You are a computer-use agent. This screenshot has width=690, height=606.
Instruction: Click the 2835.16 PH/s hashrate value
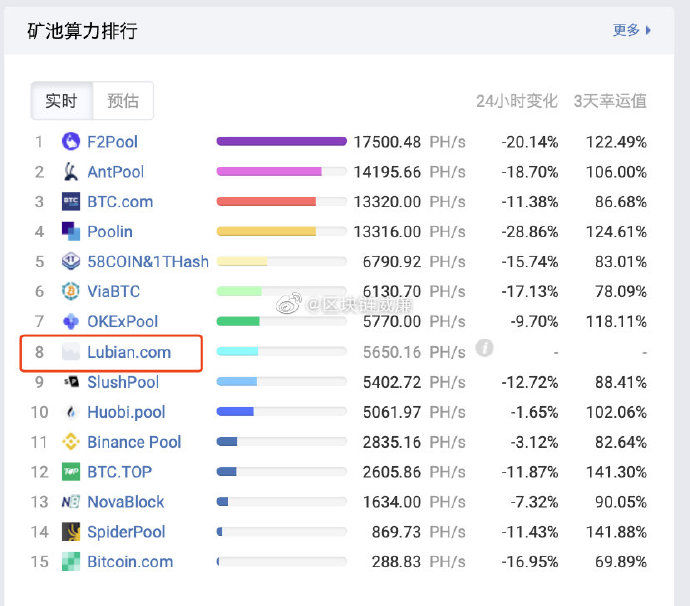414,442
